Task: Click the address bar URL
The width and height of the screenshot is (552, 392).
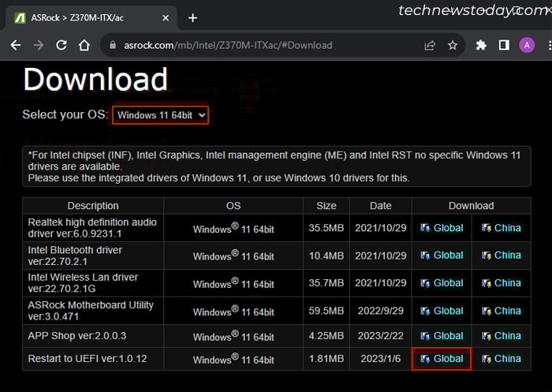Action: coord(228,46)
